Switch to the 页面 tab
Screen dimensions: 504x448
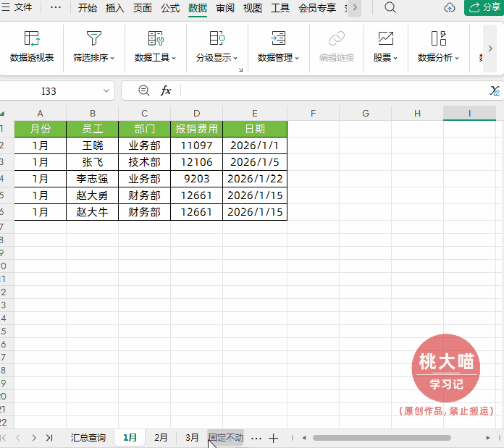coord(143,8)
